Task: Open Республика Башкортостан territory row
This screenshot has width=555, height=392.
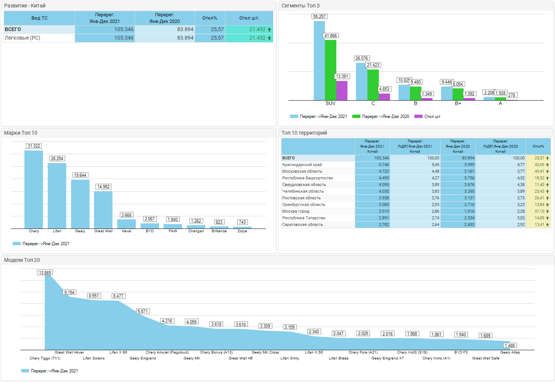Action: point(416,178)
